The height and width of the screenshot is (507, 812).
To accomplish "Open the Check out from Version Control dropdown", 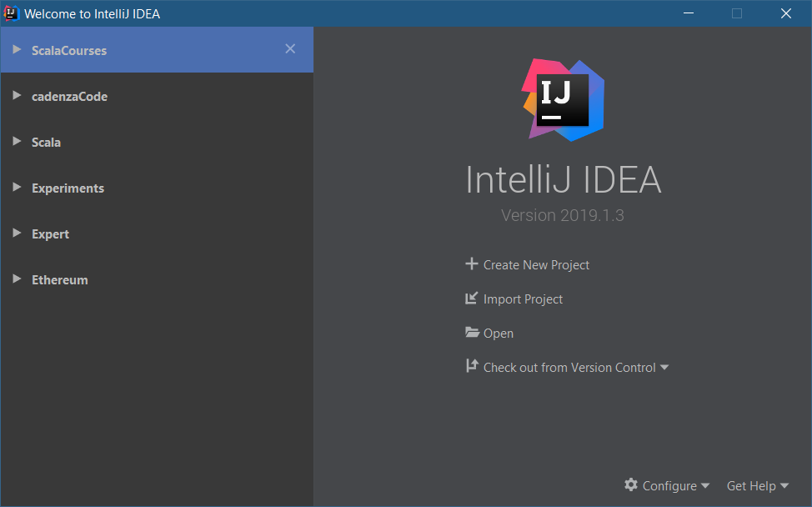I will coord(664,367).
